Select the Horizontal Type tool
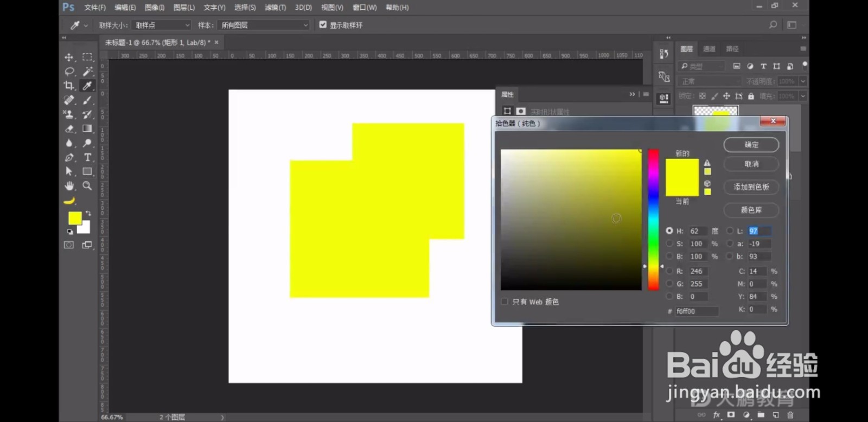Viewport: 868px width, 422px height. click(87, 157)
